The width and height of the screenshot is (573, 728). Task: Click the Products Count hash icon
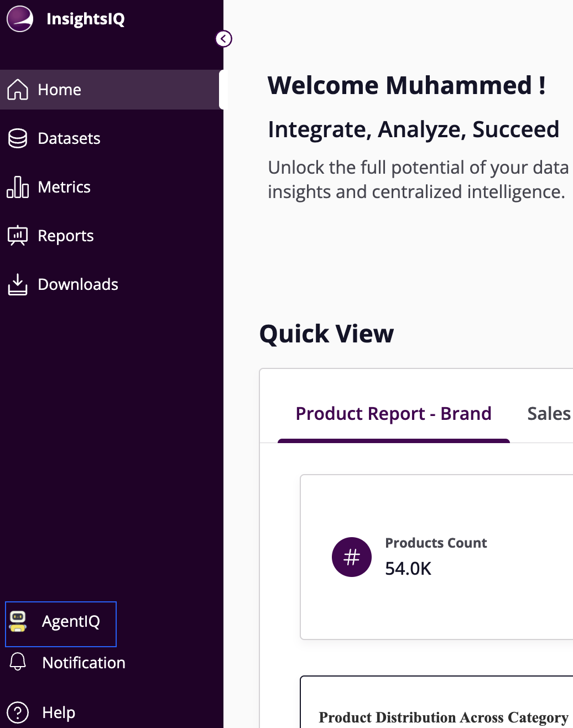click(x=352, y=557)
